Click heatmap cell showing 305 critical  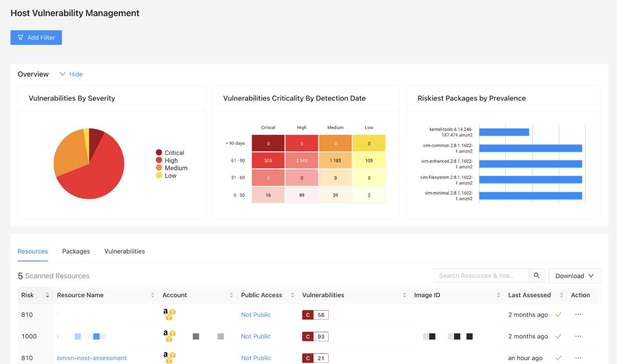point(268,160)
